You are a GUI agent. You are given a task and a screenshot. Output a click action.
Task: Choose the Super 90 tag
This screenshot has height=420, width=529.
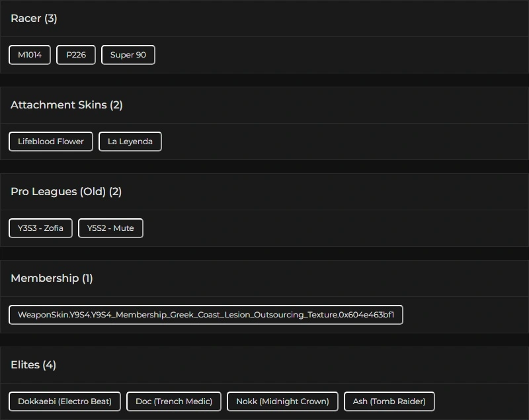click(x=128, y=55)
